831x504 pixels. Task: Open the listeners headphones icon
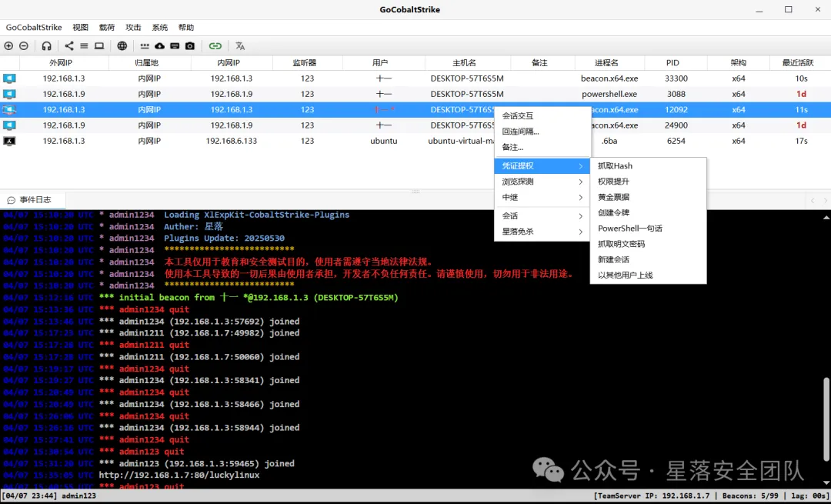point(47,46)
